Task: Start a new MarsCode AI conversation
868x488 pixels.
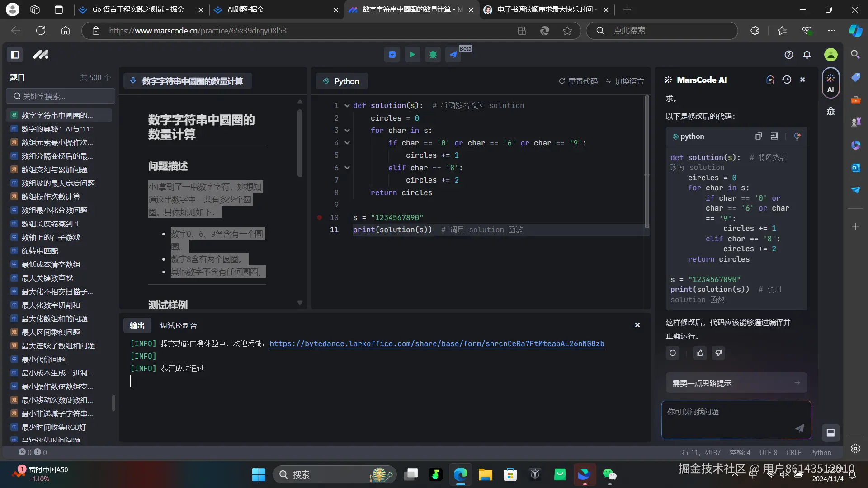Action: pyautogui.click(x=770, y=79)
